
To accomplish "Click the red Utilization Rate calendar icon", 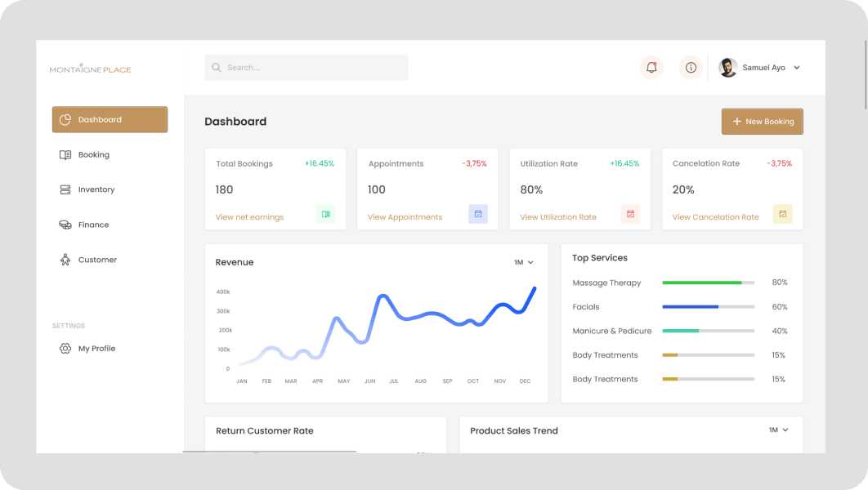I will coord(630,215).
